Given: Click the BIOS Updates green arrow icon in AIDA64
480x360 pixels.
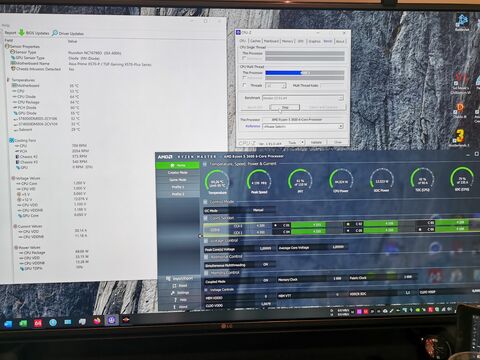Looking at the screenshot, I should click(x=22, y=32).
